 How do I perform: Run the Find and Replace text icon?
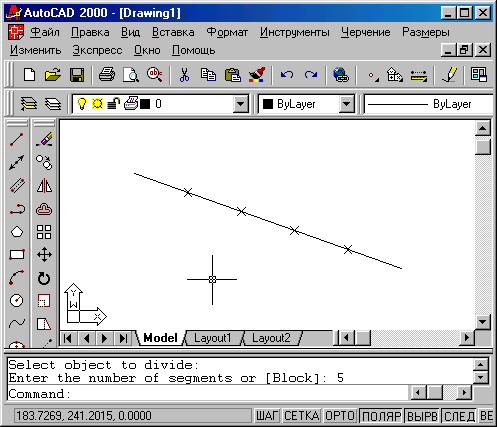(x=155, y=75)
